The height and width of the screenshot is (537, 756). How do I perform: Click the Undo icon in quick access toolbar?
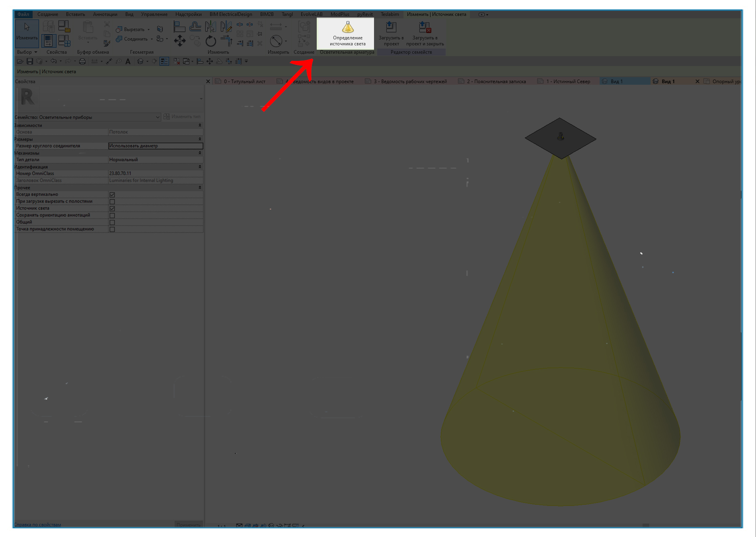[54, 61]
